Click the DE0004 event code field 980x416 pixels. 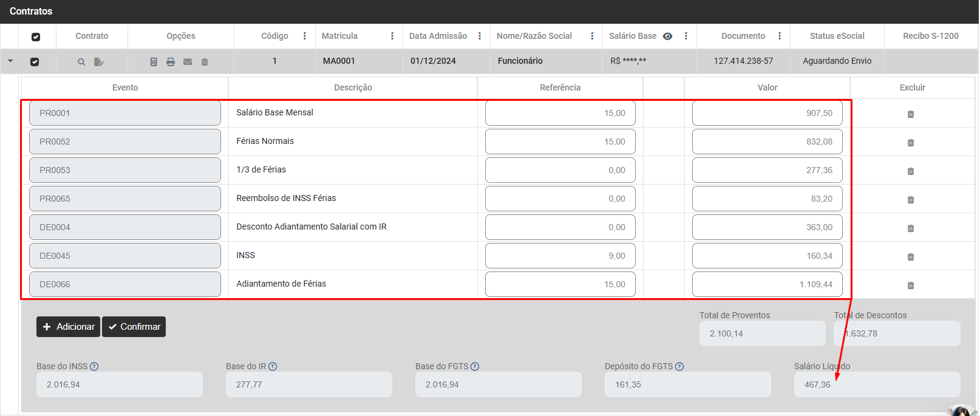pyautogui.click(x=125, y=227)
